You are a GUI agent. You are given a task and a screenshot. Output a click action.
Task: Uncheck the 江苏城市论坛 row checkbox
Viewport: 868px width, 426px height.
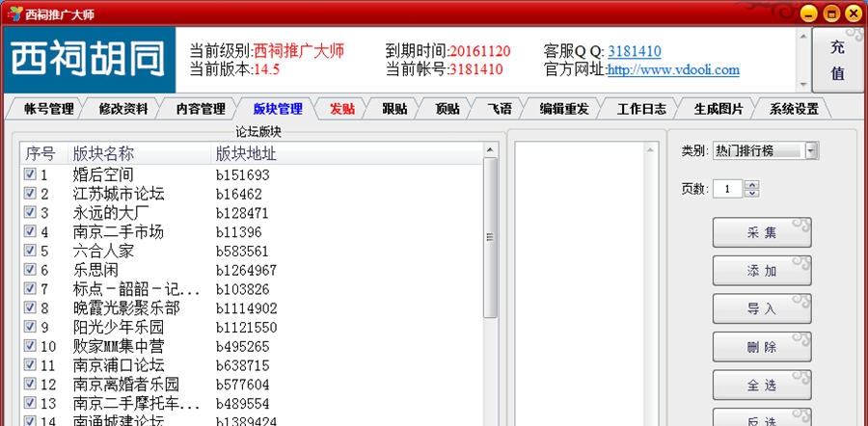coord(30,194)
